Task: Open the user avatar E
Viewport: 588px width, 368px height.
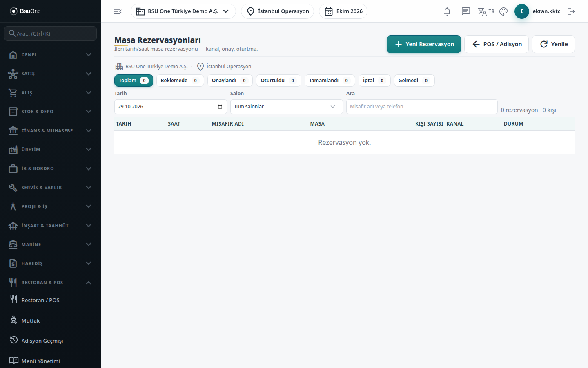Action: 522,11
